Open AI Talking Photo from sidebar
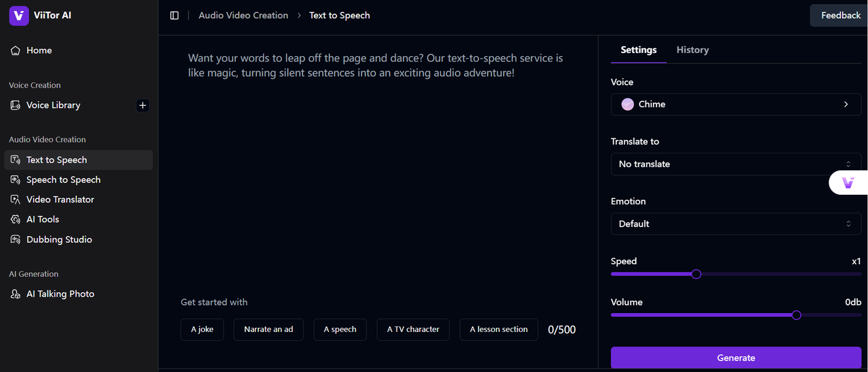Viewport: 868px width, 372px height. [60, 294]
